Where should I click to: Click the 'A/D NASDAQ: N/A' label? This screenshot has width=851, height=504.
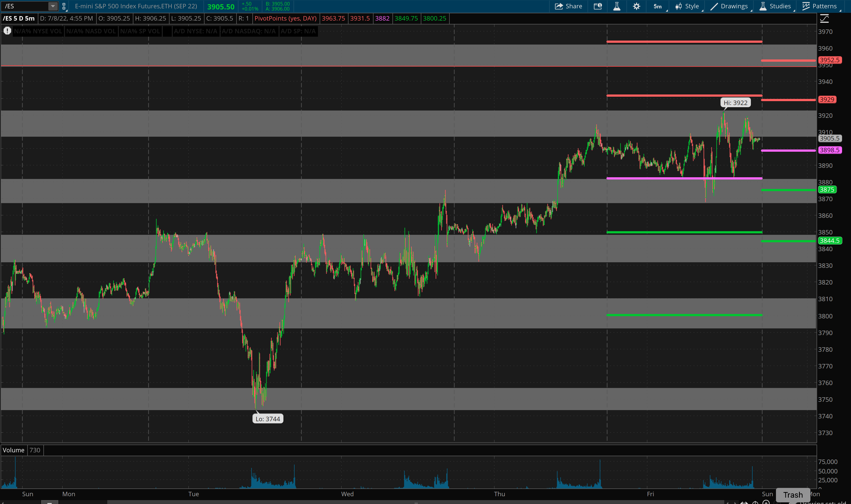[x=249, y=31]
